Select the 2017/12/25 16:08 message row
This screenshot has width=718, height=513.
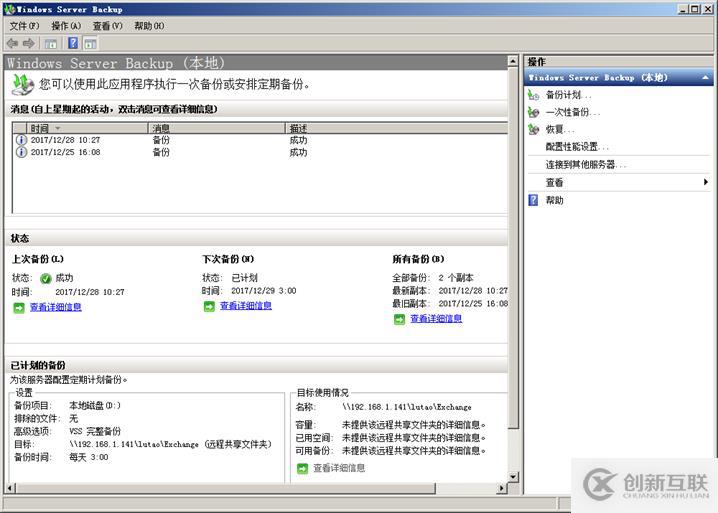[261, 152]
